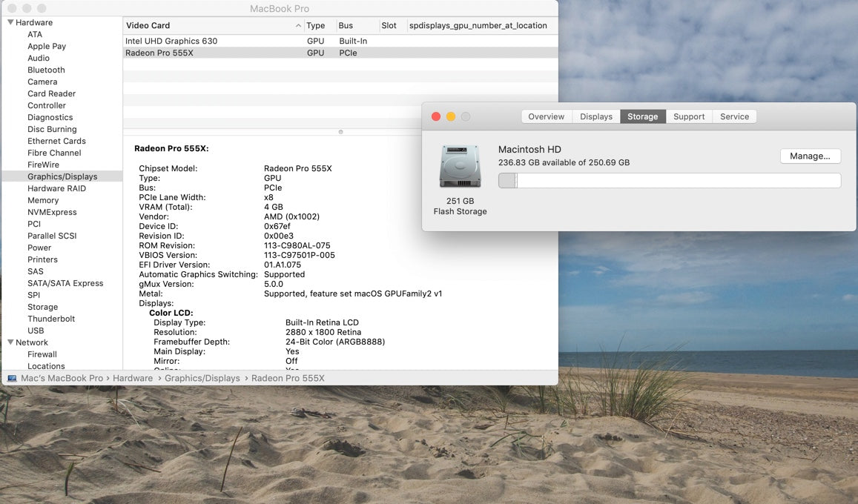This screenshot has width=858, height=504.
Task: Select the Support tab
Action: point(689,116)
